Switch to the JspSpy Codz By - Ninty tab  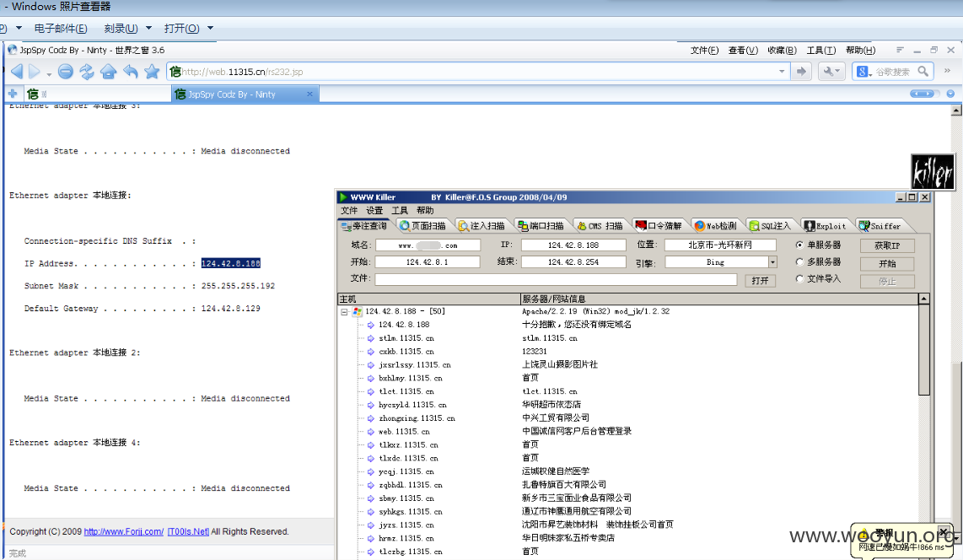click(x=245, y=94)
